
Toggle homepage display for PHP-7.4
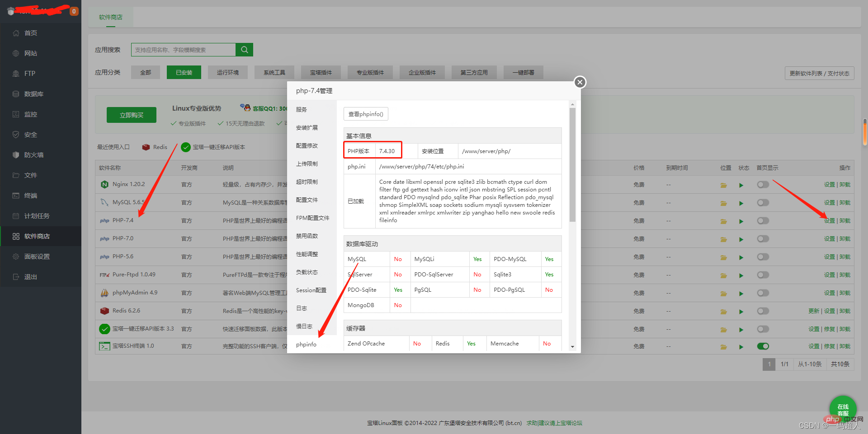(x=763, y=220)
